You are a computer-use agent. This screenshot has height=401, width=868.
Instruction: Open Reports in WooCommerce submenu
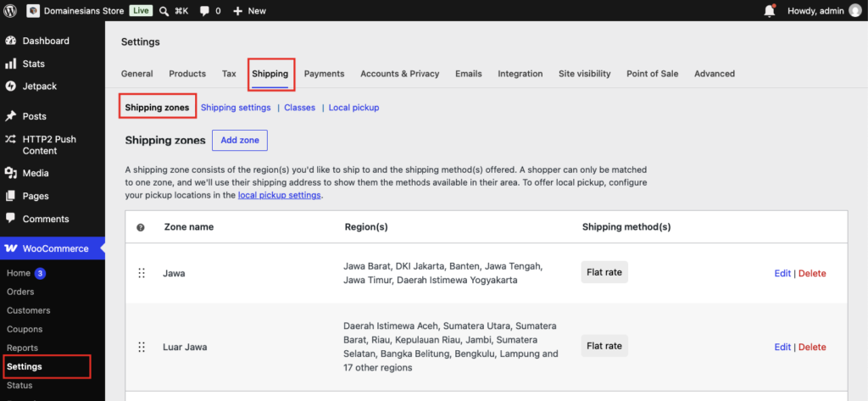(x=23, y=348)
